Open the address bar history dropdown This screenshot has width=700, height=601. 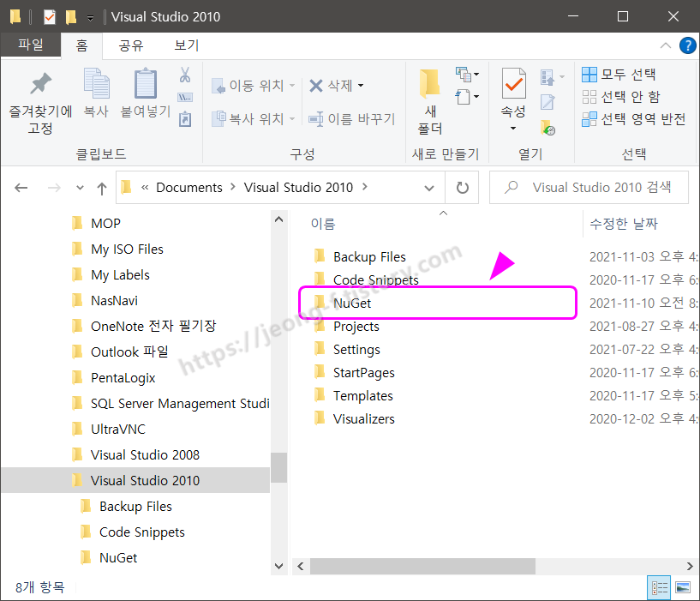[x=429, y=188]
